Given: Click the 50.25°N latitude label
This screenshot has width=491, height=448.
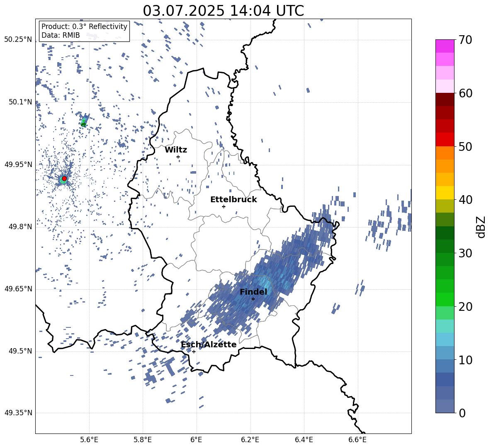Looking at the screenshot, I should pyautogui.click(x=18, y=40).
